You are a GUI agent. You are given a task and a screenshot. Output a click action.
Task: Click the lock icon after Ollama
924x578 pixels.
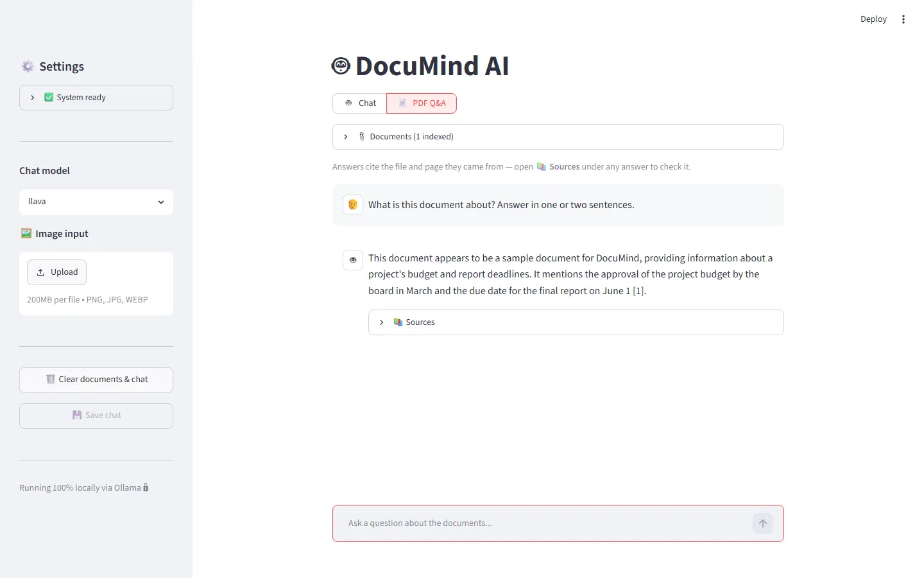tap(146, 487)
